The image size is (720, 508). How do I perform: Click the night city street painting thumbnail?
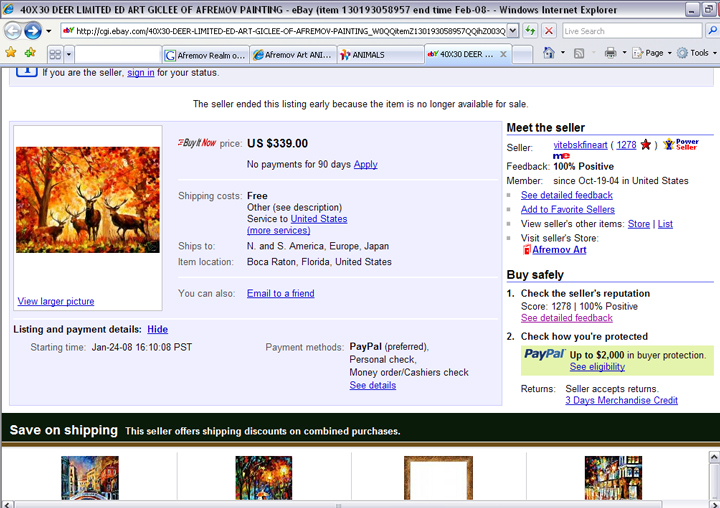click(x=613, y=478)
